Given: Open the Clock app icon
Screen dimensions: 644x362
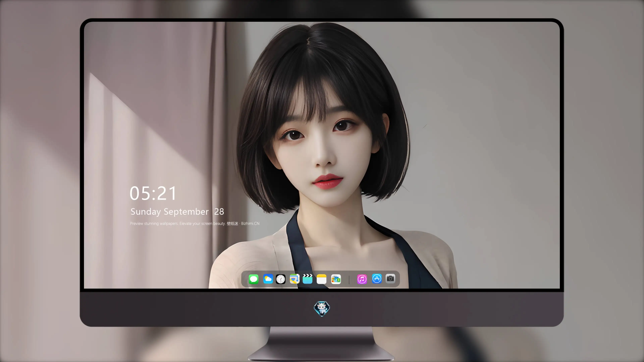Looking at the screenshot, I should pyautogui.click(x=281, y=279).
